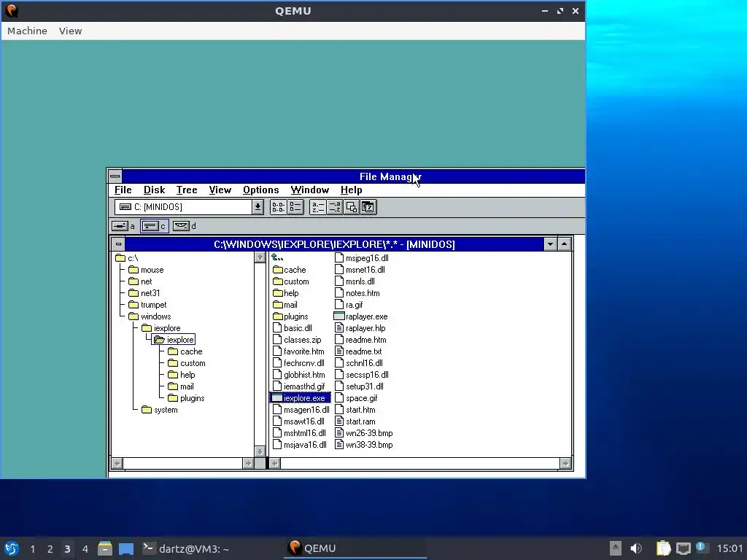This screenshot has height=560, width=747.
Task: Select raplayer.exe program file
Action: (361, 316)
